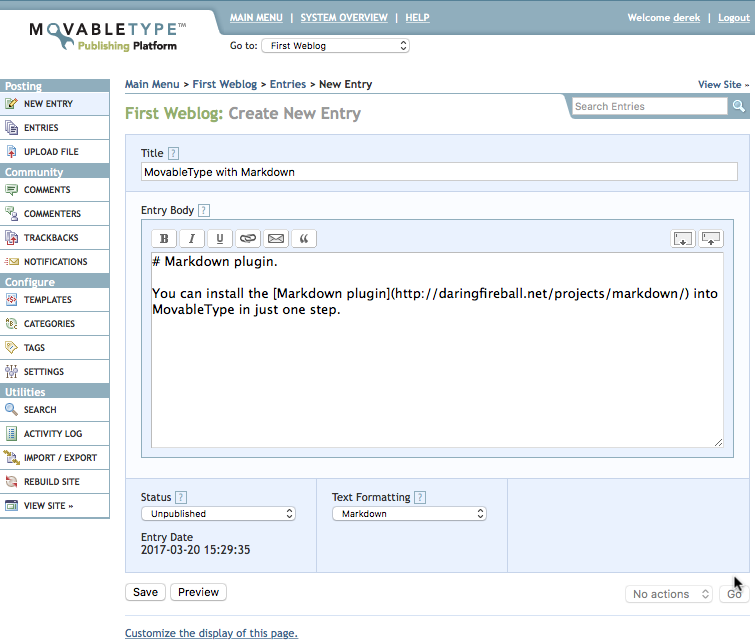The width and height of the screenshot is (755, 643).
Task: Follow Customize the display of this page
Action: 211,633
